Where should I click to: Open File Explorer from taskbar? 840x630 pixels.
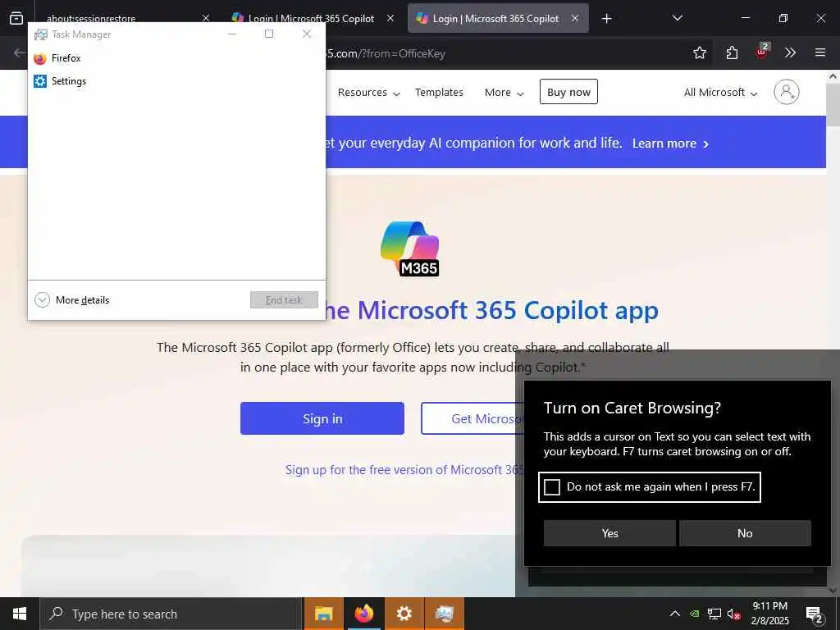click(x=323, y=614)
